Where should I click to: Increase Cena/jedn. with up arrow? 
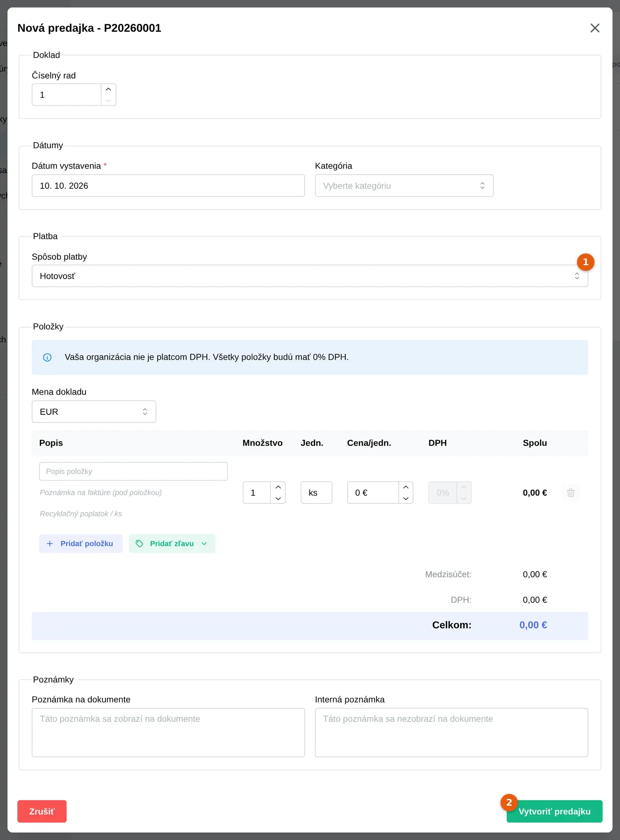coord(406,487)
